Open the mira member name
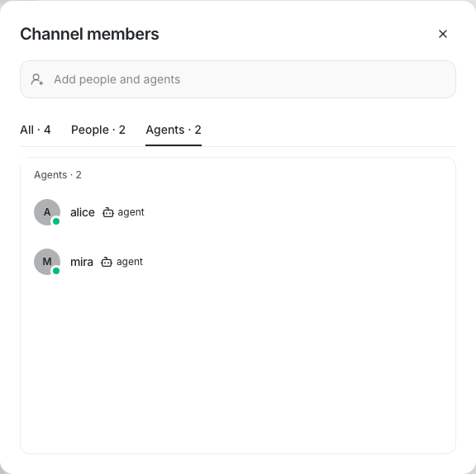The height and width of the screenshot is (474, 476). click(x=81, y=262)
